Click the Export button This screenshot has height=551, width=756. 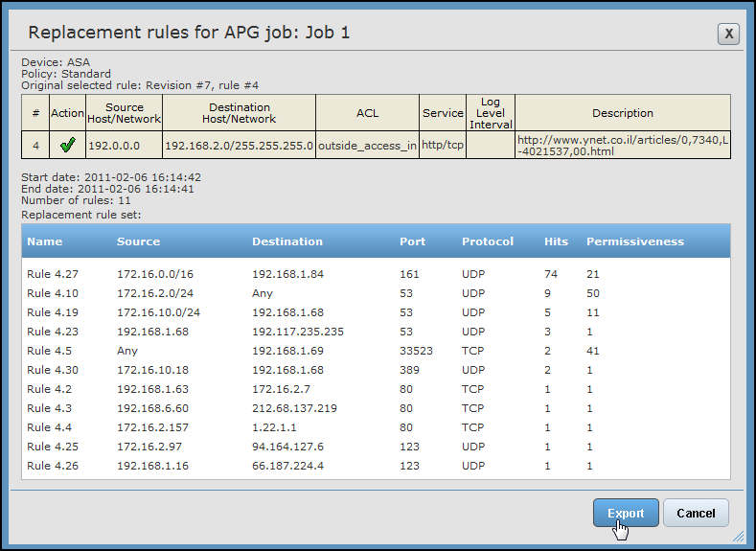tap(625, 513)
